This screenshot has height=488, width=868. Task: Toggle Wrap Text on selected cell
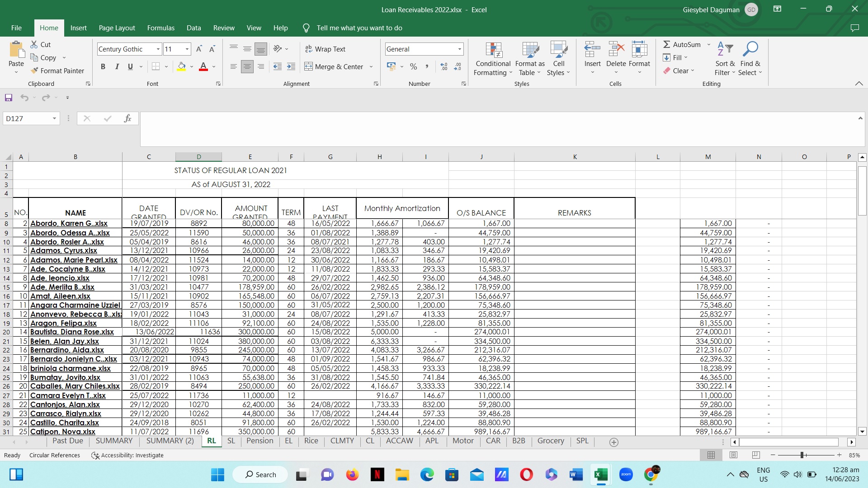point(325,49)
